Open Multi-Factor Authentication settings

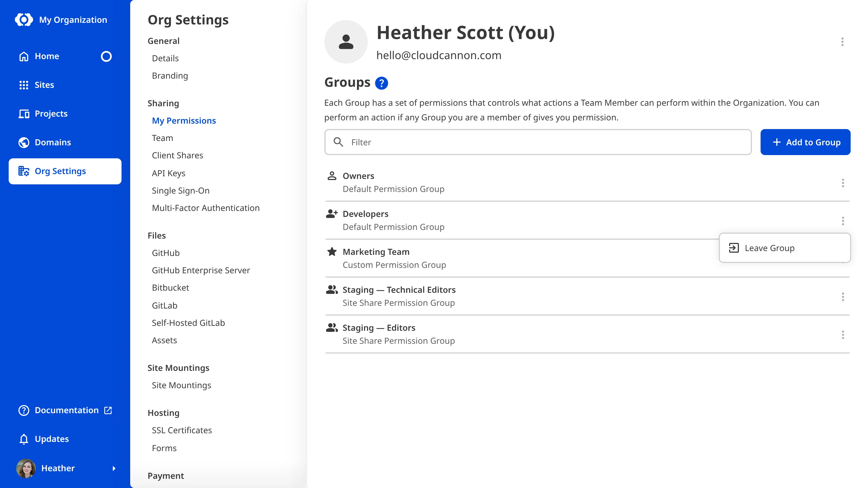pyautogui.click(x=206, y=208)
